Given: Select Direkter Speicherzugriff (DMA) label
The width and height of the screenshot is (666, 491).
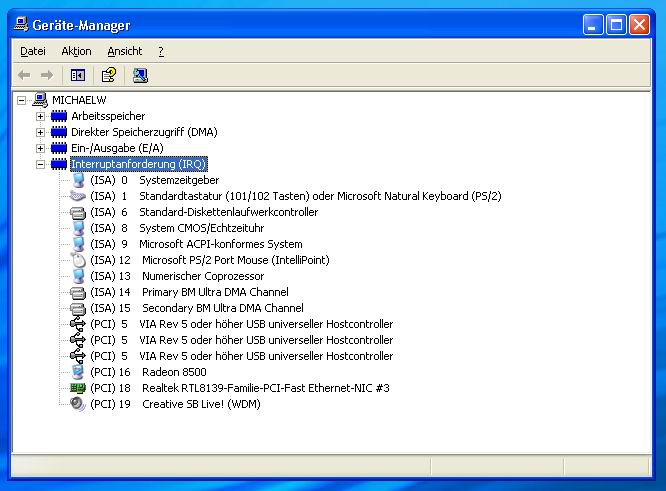Looking at the screenshot, I should 144,132.
